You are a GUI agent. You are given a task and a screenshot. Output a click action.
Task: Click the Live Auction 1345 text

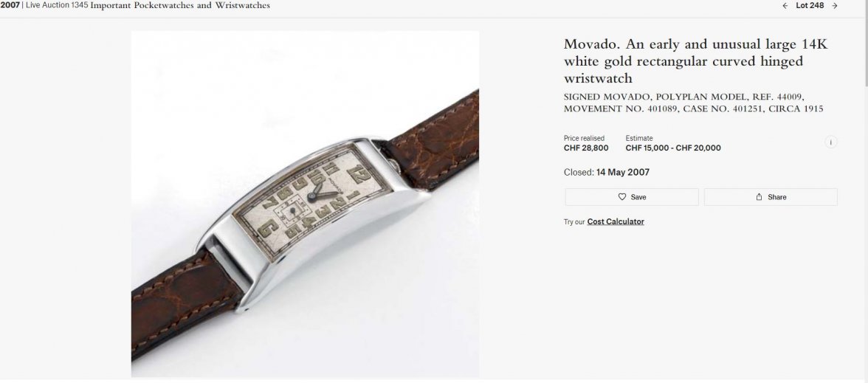(x=57, y=6)
